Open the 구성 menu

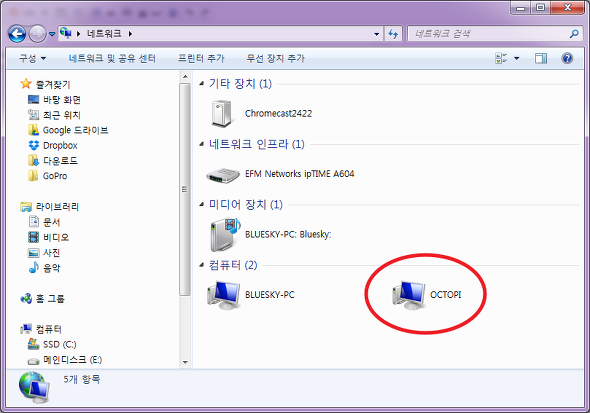click(x=32, y=58)
